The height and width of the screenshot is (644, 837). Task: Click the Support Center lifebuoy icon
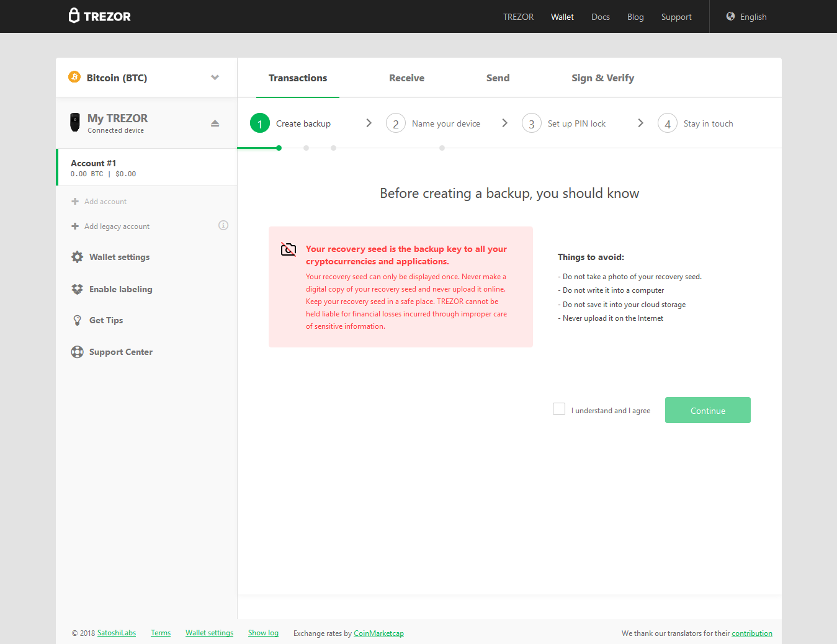[77, 352]
